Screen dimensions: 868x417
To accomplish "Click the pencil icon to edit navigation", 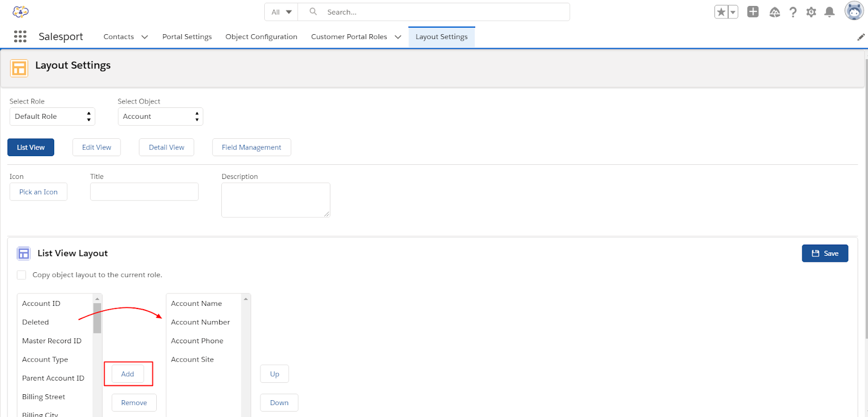I will point(860,37).
